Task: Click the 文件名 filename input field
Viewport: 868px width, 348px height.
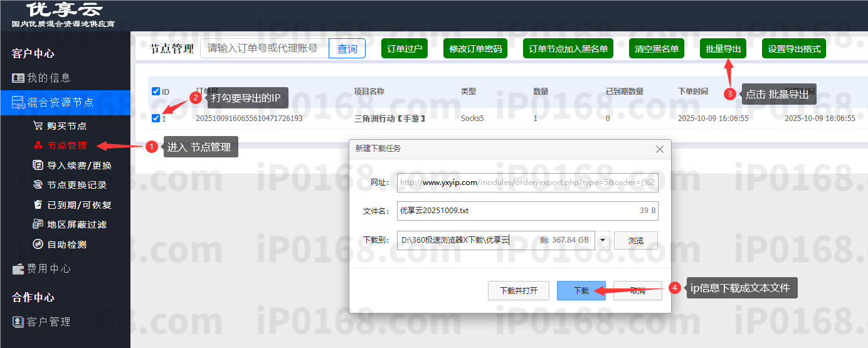Action: 514,211
